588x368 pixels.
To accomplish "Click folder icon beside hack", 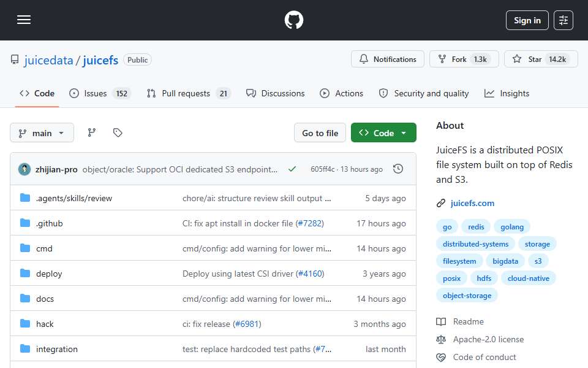I will click(25, 324).
